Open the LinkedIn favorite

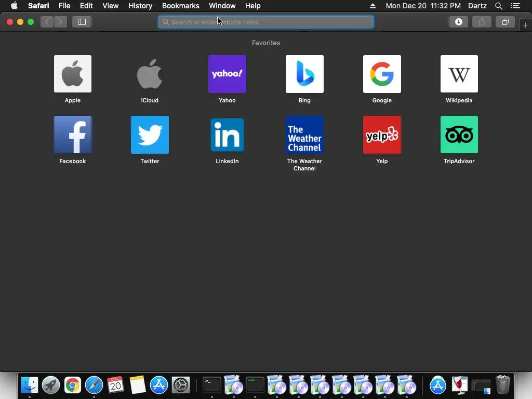coord(227,135)
